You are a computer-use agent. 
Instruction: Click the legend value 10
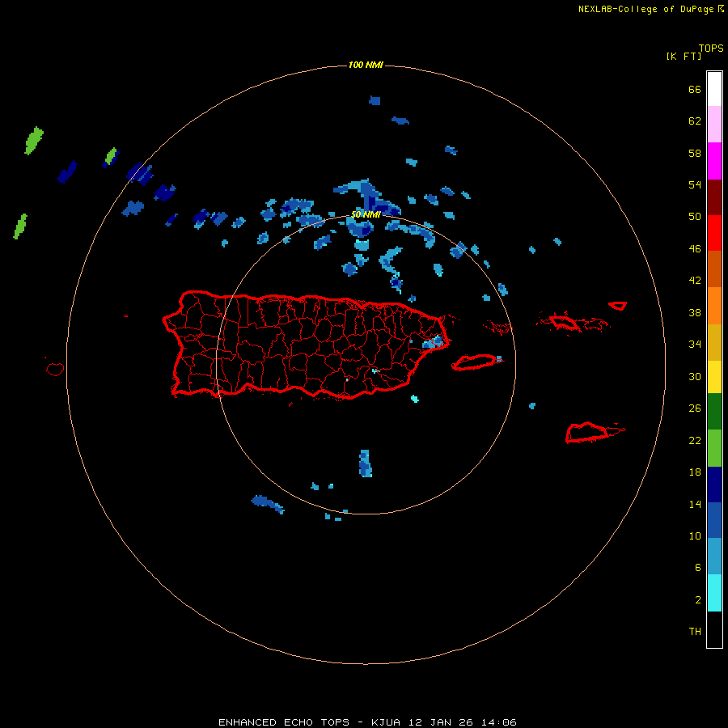pos(695,536)
